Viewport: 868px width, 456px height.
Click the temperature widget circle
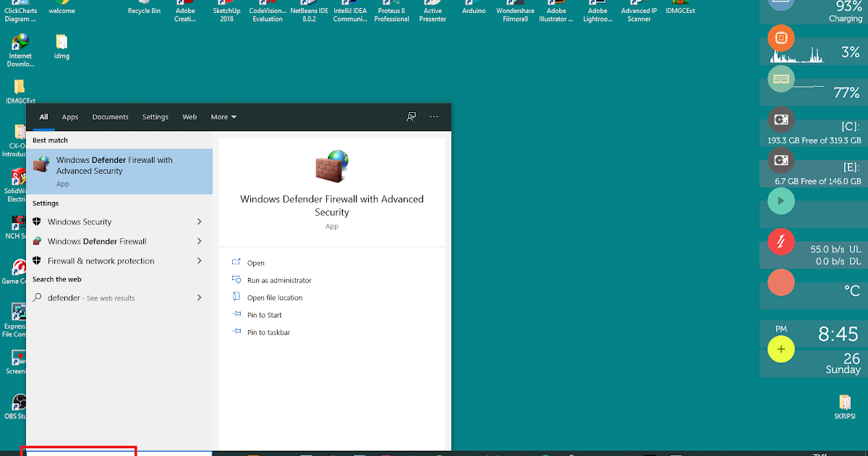click(x=781, y=282)
